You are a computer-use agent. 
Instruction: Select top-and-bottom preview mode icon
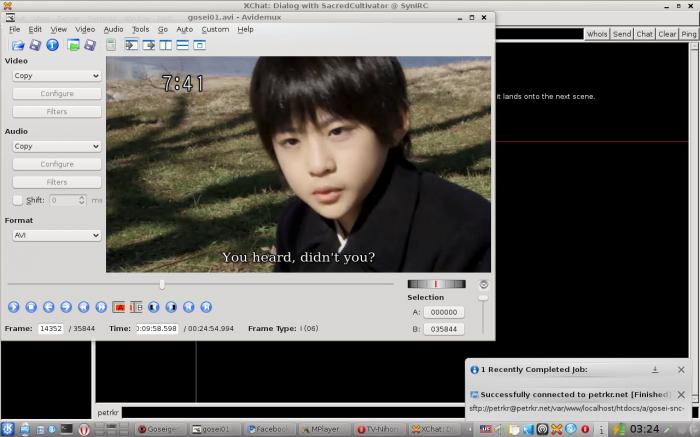pyautogui.click(x=182, y=45)
